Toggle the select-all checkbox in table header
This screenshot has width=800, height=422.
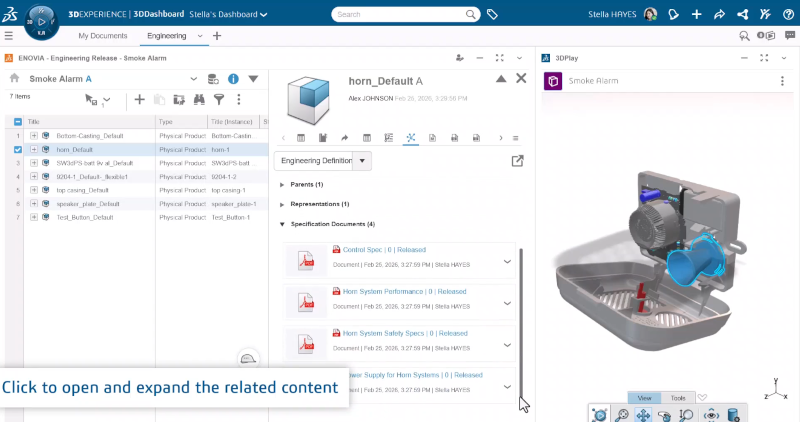point(18,121)
